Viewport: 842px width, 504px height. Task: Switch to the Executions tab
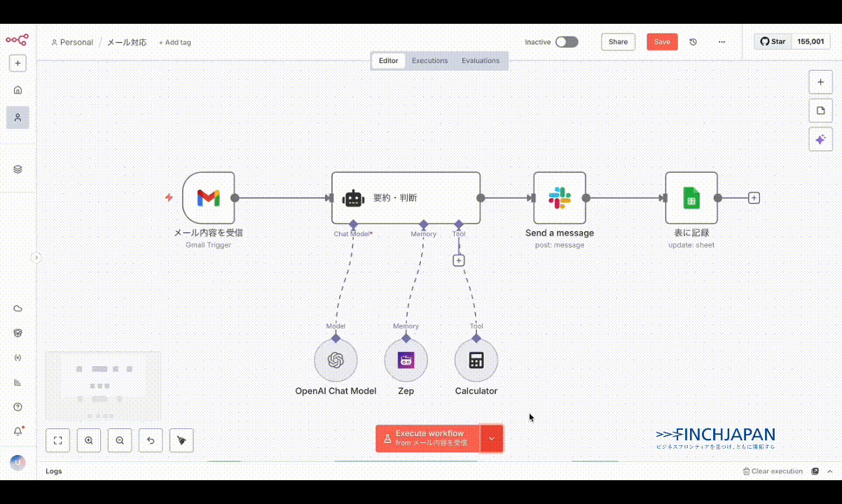pyautogui.click(x=429, y=61)
